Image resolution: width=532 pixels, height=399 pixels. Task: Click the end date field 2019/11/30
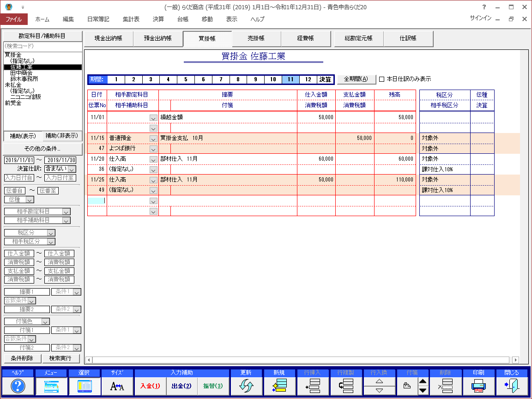coord(61,160)
